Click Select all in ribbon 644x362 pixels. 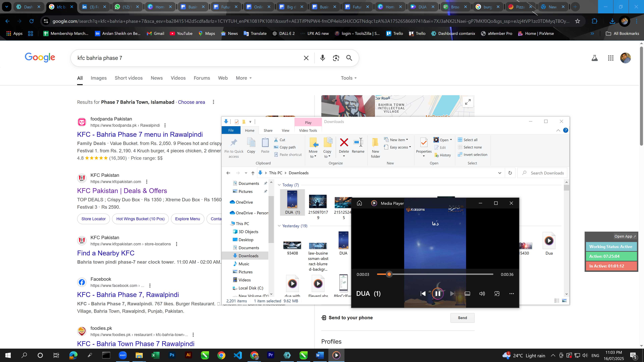(x=468, y=140)
